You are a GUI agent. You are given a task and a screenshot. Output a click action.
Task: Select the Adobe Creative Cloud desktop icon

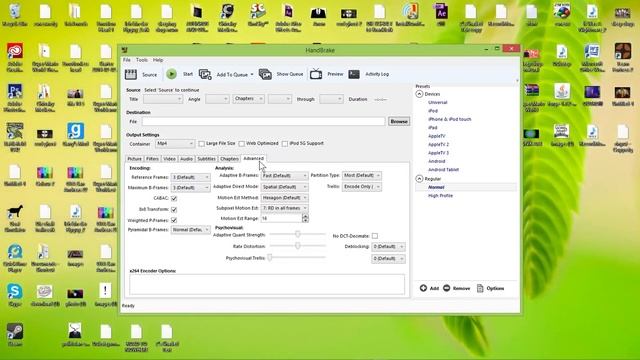point(15,51)
